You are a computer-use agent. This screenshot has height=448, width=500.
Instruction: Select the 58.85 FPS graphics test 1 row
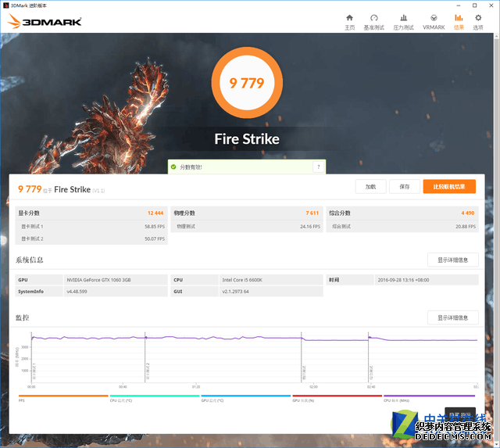pos(91,227)
